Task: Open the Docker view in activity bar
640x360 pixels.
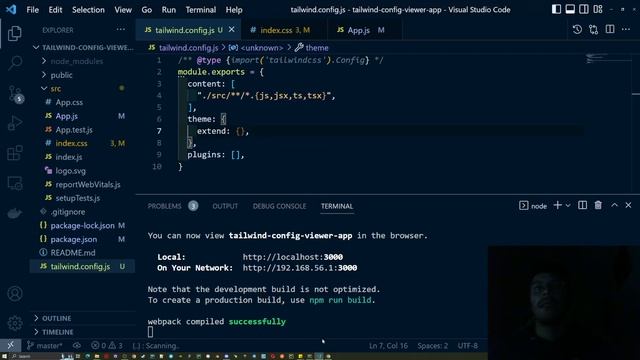Action: (x=15, y=213)
